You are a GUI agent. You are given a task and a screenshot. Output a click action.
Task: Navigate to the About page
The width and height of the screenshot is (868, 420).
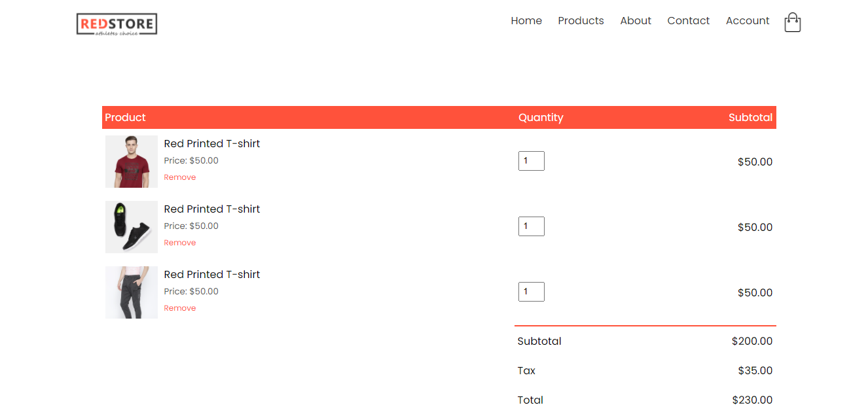635,20
